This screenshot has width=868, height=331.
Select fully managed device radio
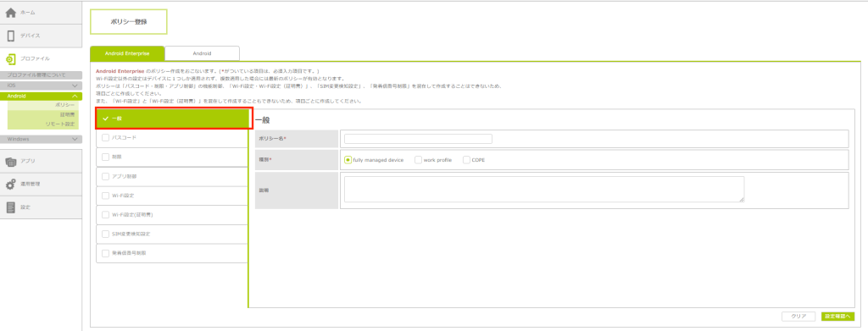348,160
